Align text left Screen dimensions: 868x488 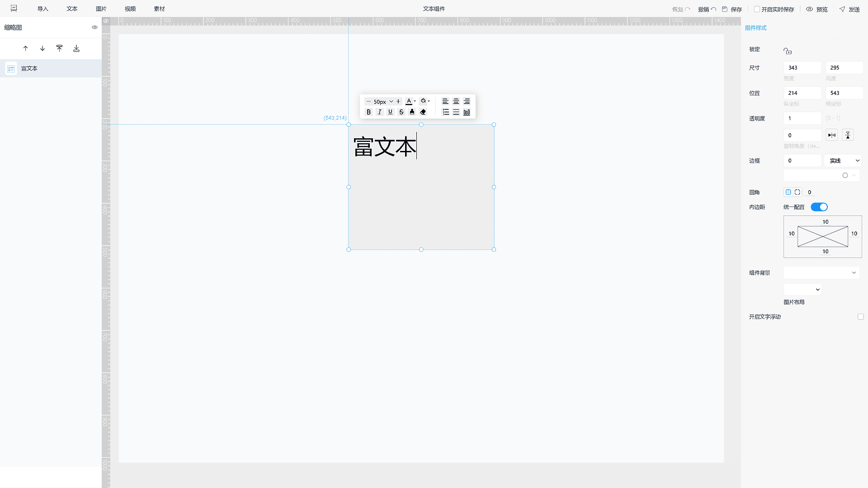[445, 101]
